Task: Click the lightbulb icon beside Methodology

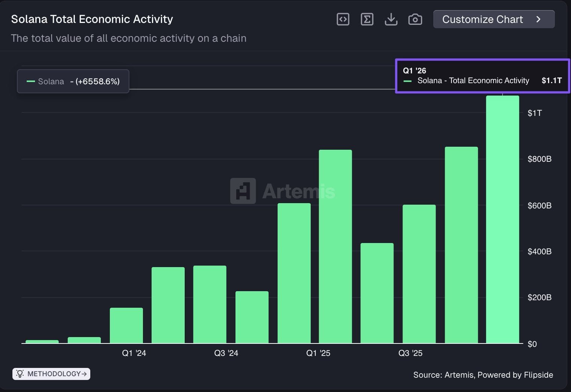Action: [20, 374]
